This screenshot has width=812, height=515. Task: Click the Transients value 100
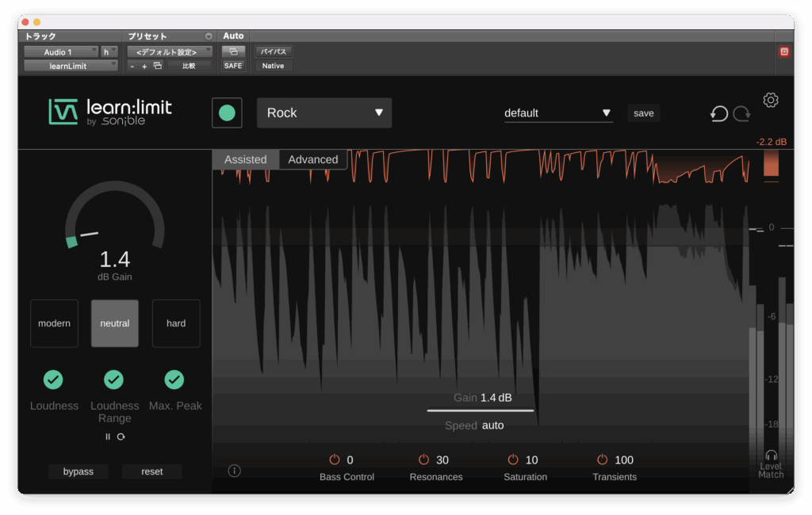point(624,460)
